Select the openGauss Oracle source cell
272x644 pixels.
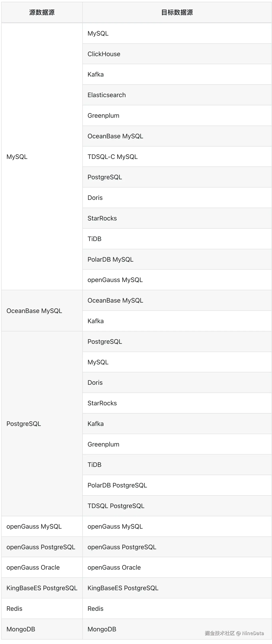coord(42,567)
